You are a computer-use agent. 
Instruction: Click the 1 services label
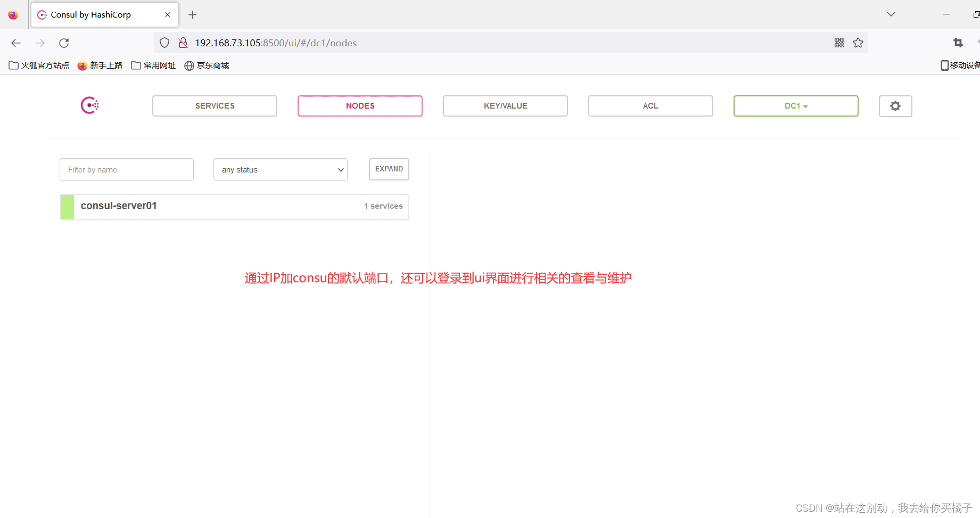tap(383, 206)
